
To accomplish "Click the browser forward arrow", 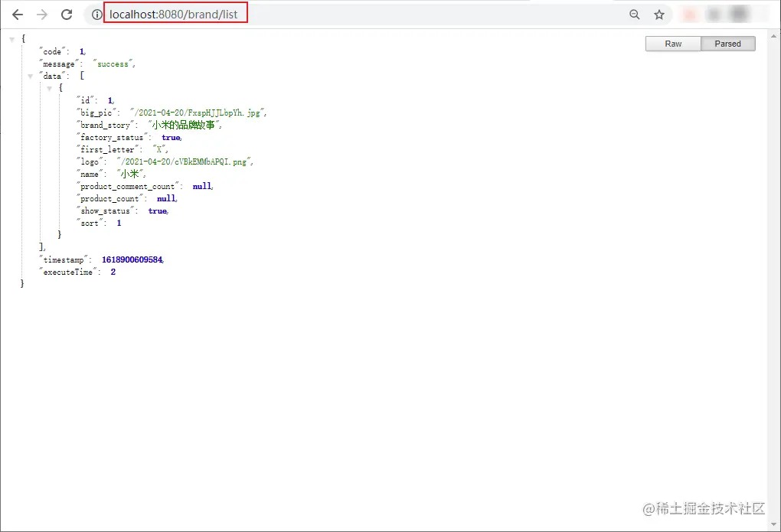I will click(x=42, y=15).
